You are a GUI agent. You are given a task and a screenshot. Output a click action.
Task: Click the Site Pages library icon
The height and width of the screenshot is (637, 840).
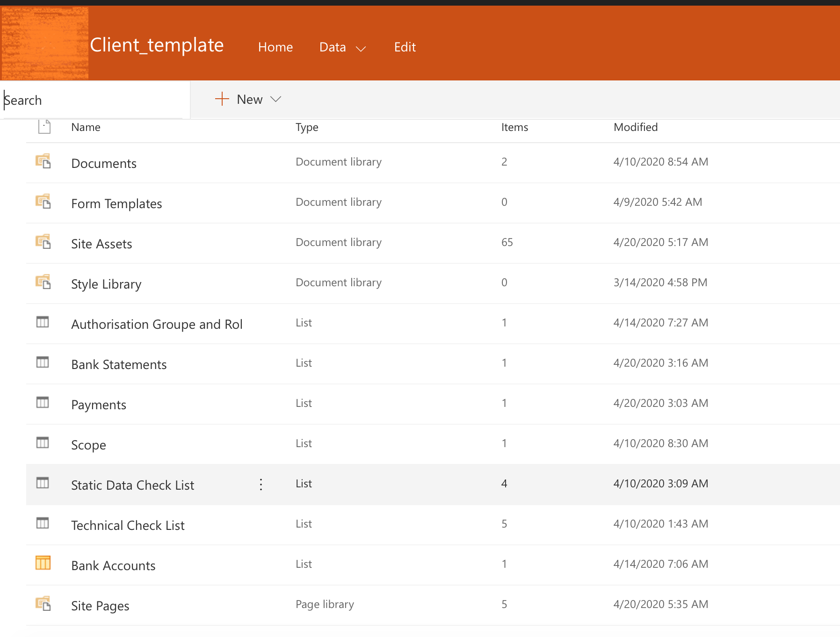click(43, 604)
